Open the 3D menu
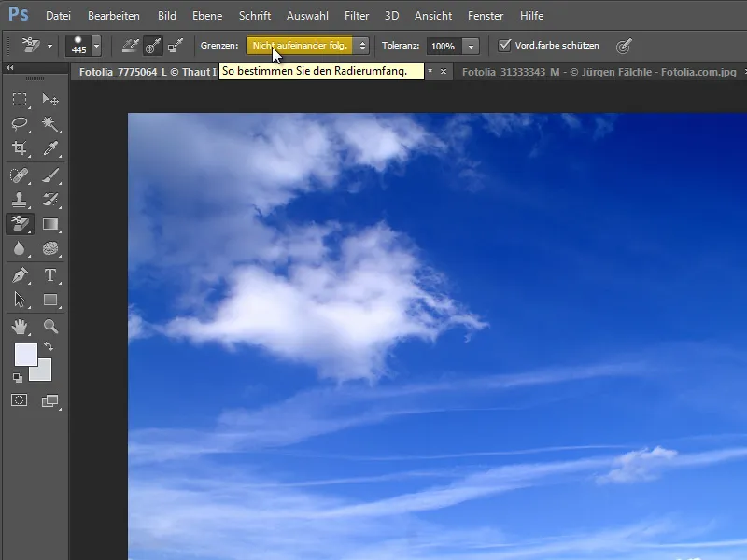Image resolution: width=747 pixels, height=560 pixels. (x=391, y=16)
